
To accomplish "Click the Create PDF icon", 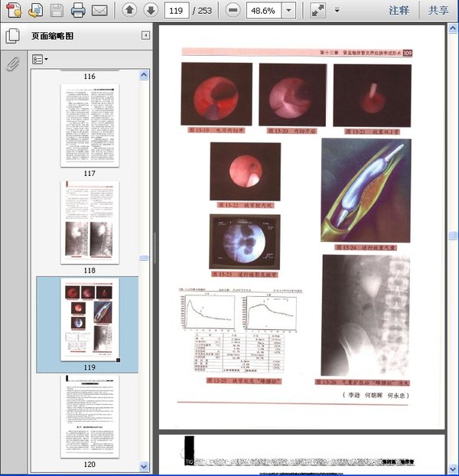I will [14, 11].
